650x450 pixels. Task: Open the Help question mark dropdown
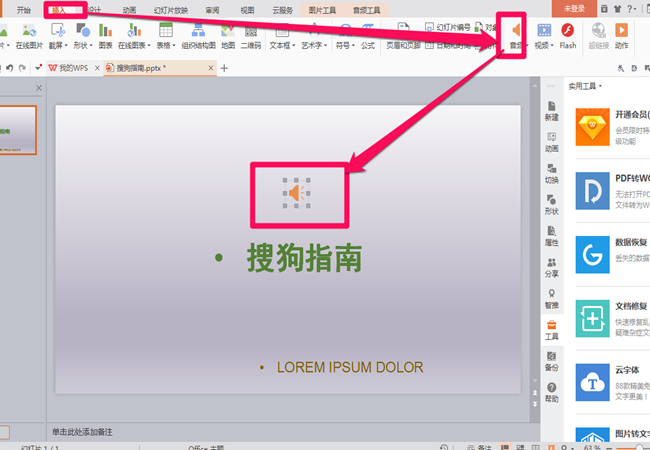pyautogui.click(x=631, y=9)
